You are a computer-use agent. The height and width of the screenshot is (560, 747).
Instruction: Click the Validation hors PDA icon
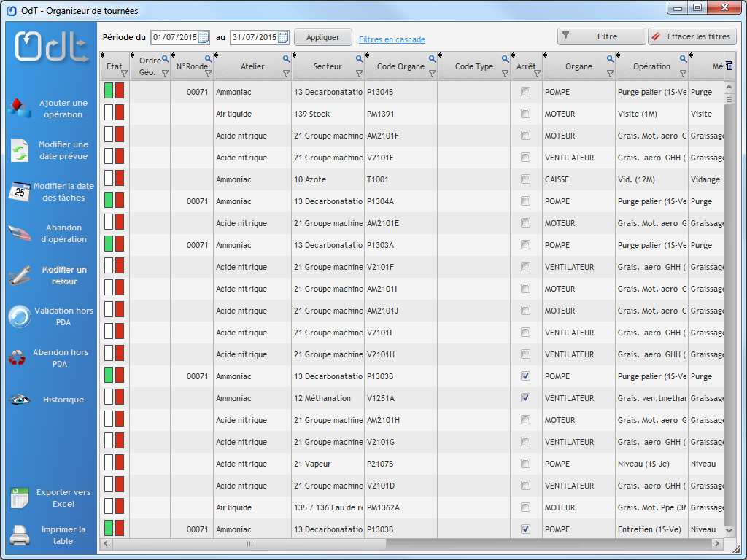19,316
